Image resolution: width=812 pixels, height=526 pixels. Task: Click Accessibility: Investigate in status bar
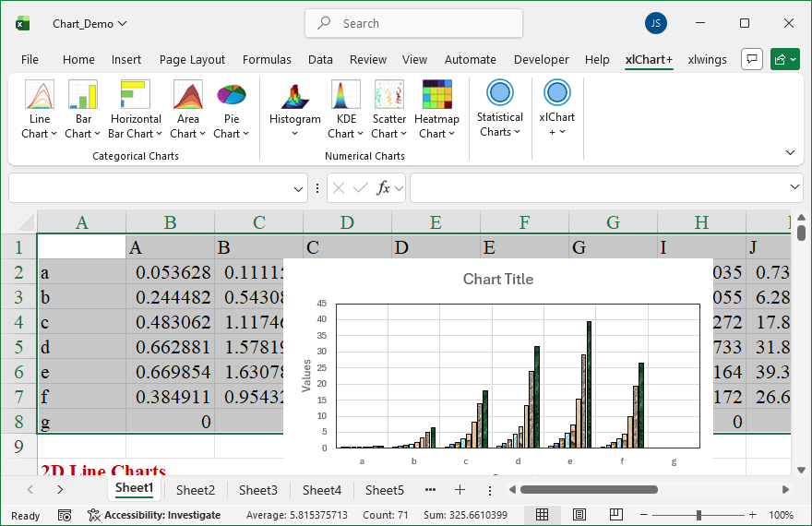point(154,515)
